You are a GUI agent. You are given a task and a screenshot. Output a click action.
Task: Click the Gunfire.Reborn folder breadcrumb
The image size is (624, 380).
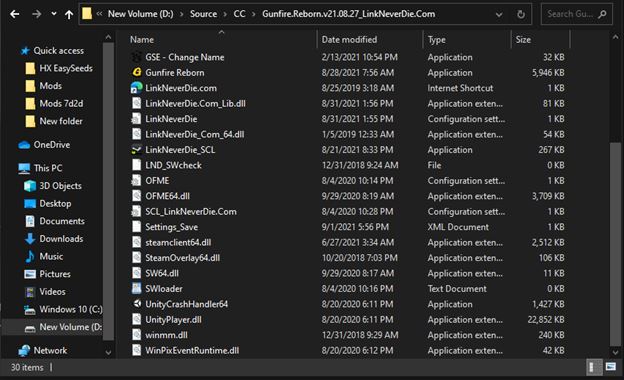pos(349,14)
